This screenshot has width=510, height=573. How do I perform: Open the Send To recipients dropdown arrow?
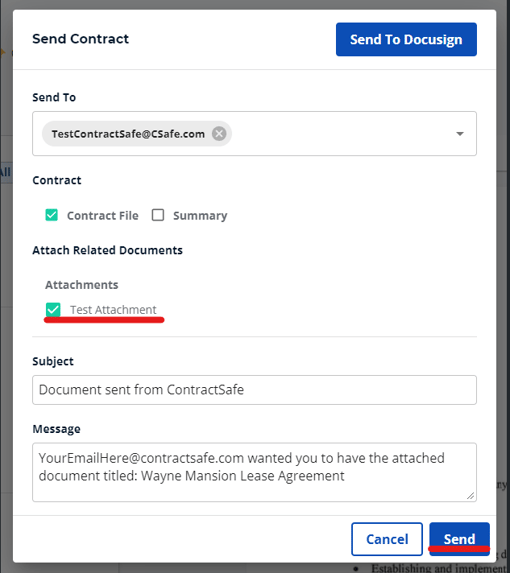[x=460, y=134]
